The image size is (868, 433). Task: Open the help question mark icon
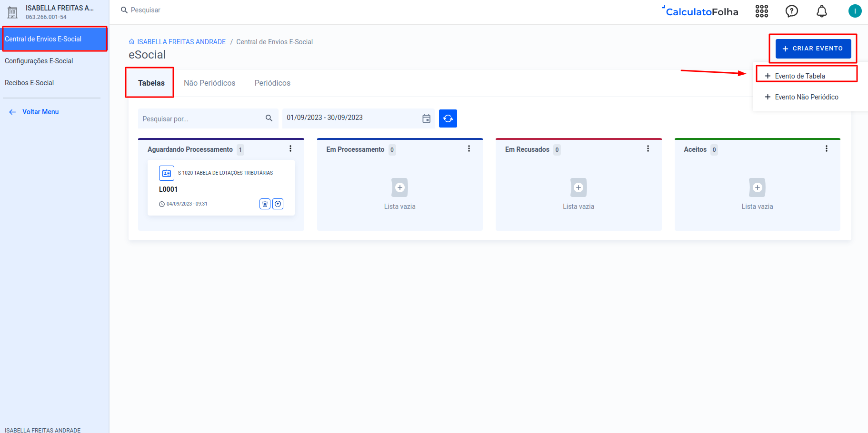[x=792, y=11]
